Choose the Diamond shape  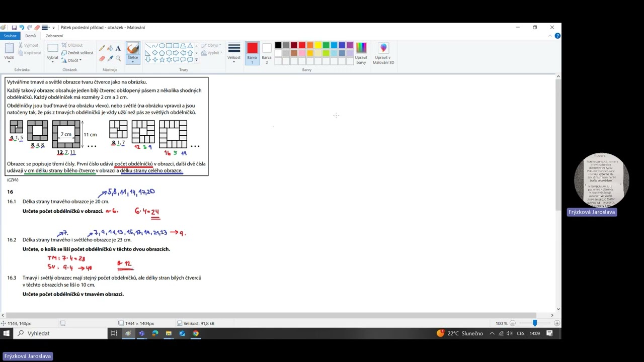(x=155, y=53)
